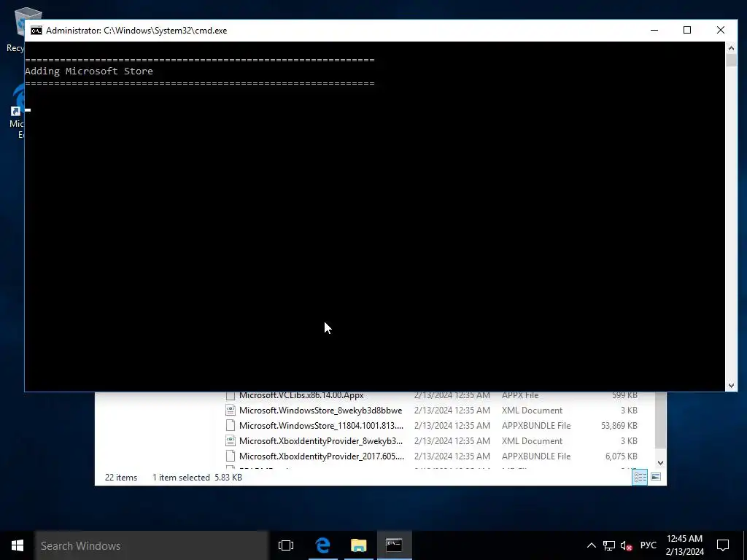Click WindowsStore APPXBUNDLE file icon
Image resolution: width=747 pixels, height=560 pixels.
pyautogui.click(x=231, y=426)
